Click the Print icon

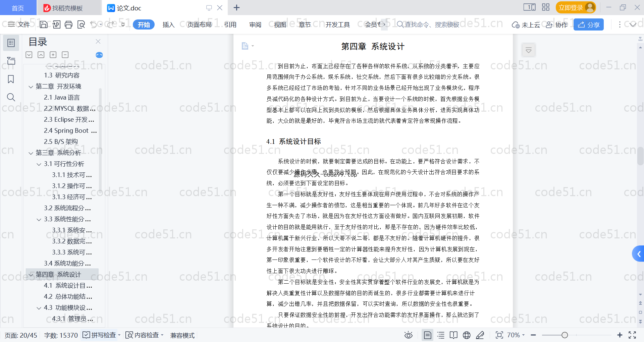pyautogui.click(x=69, y=24)
